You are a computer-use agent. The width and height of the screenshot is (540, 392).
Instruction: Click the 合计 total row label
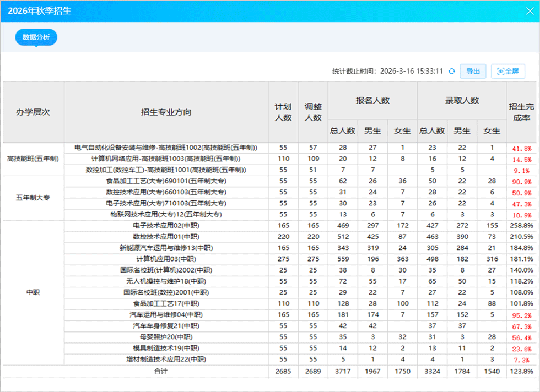[161, 371]
